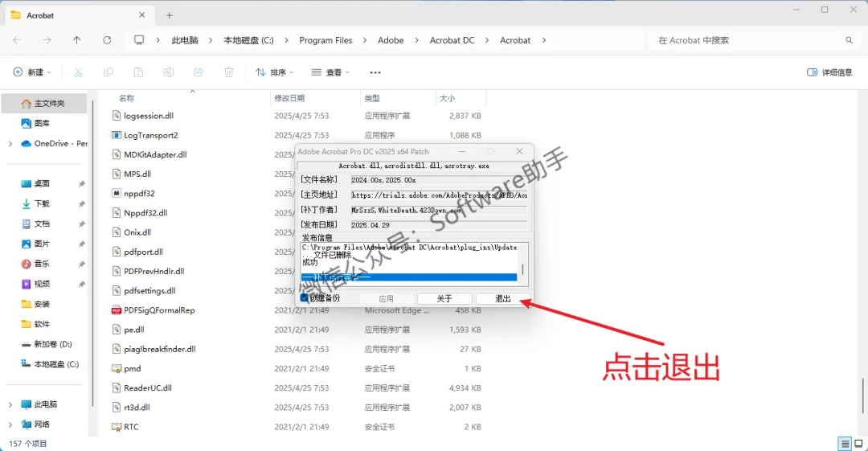Open the 安装 folder in sidebar

(36, 304)
